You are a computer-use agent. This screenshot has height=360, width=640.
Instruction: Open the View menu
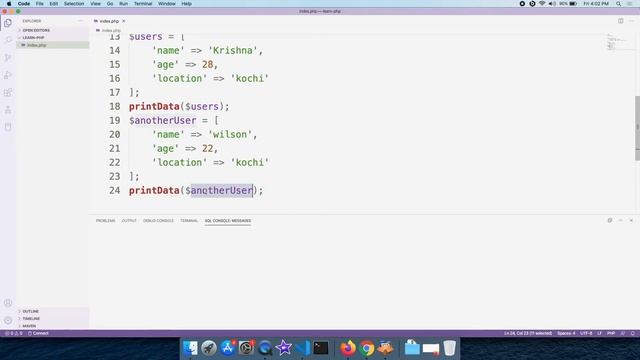tap(96, 4)
